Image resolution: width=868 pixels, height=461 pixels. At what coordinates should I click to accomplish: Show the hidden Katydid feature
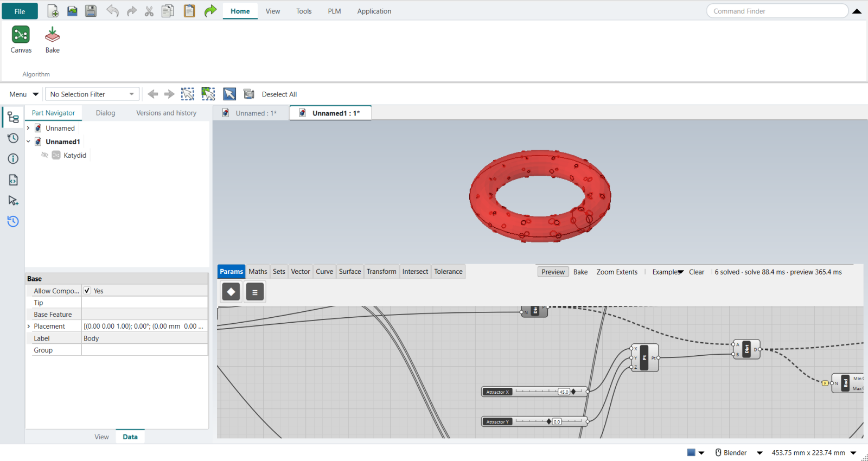pyautogui.click(x=45, y=155)
